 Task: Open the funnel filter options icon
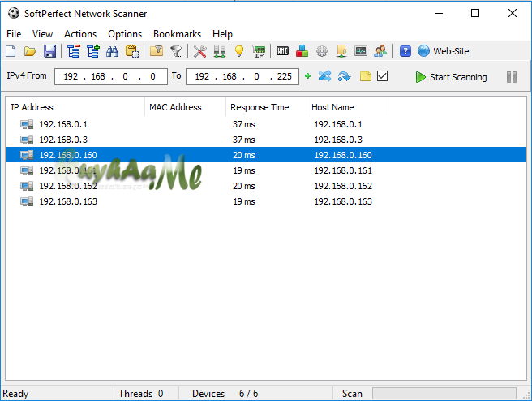tap(177, 51)
